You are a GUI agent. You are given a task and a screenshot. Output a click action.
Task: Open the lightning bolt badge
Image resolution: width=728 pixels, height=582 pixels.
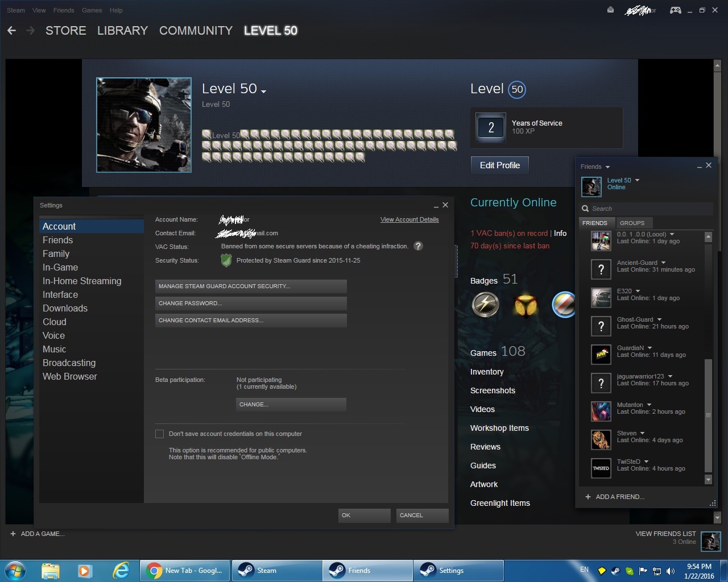(x=486, y=305)
